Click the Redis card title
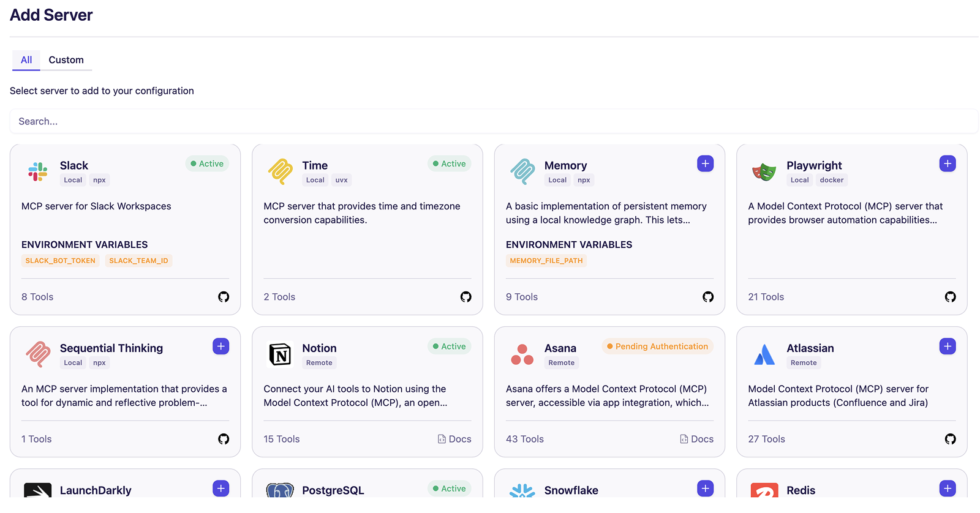This screenshot has height=513, width=980. coord(801,490)
